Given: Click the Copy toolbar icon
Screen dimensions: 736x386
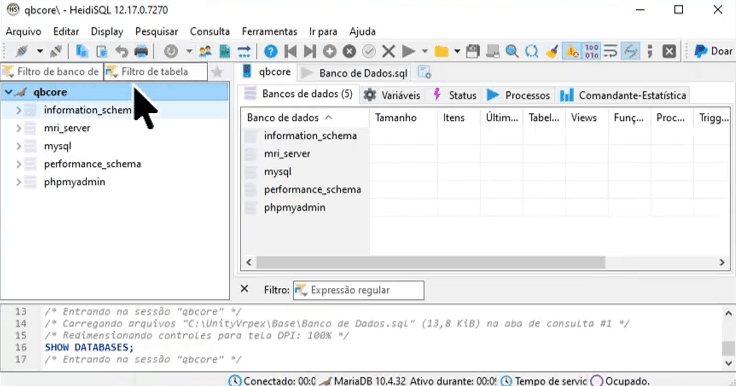Looking at the screenshot, I should click(x=82, y=51).
